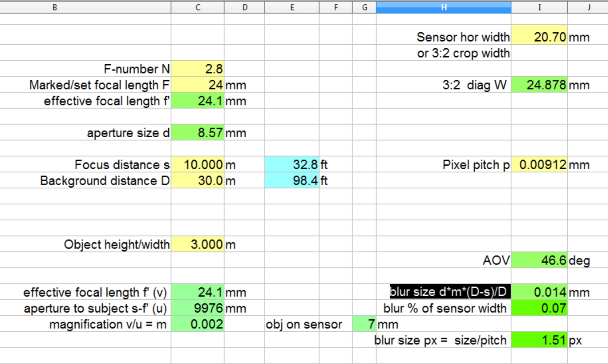Click the 3:2 diag 24.878 cell
The height and width of the screenshot is (364, 608).
click(539, 85)
